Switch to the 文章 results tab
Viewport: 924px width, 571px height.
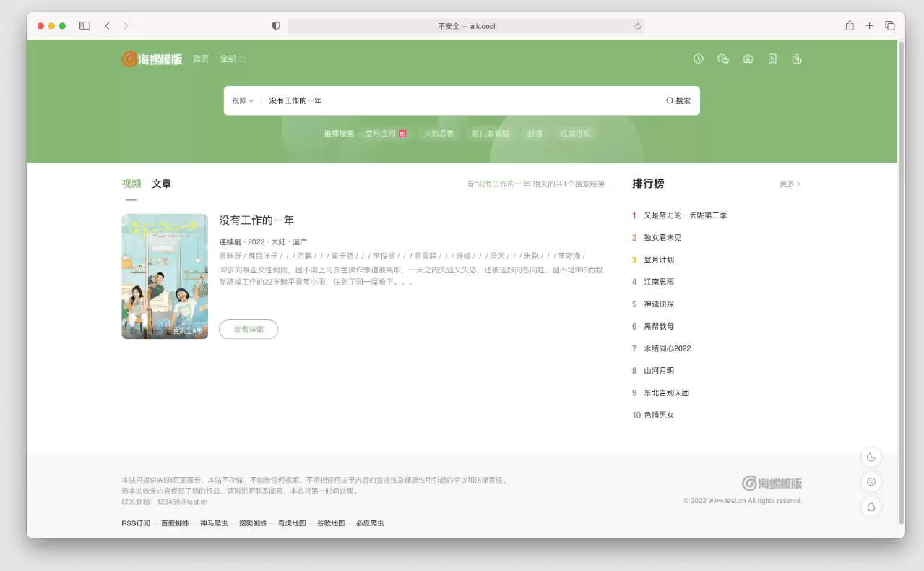(162, 184)
